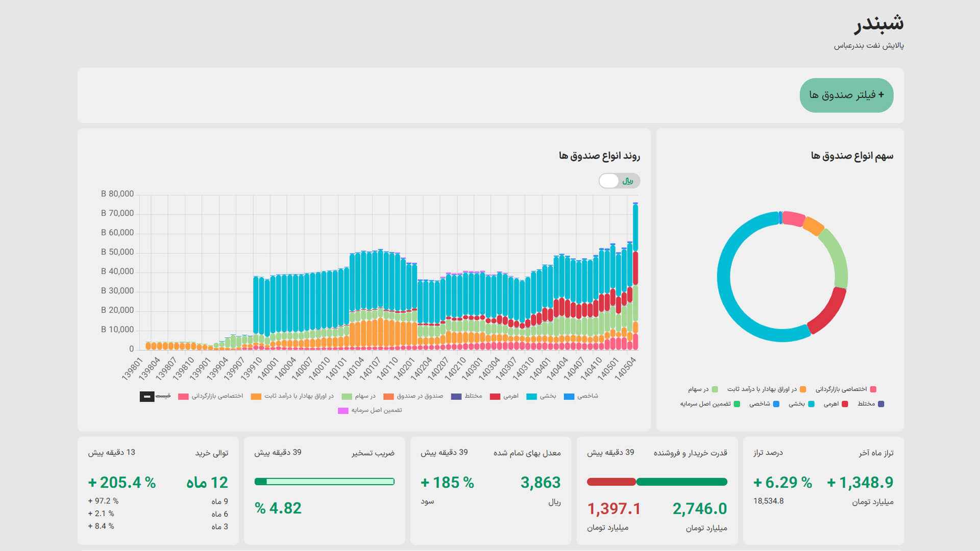Image resolution: width=980 pixels, height=551 pixels.
Task: Click the value 3,863
Action: (541, 483)
